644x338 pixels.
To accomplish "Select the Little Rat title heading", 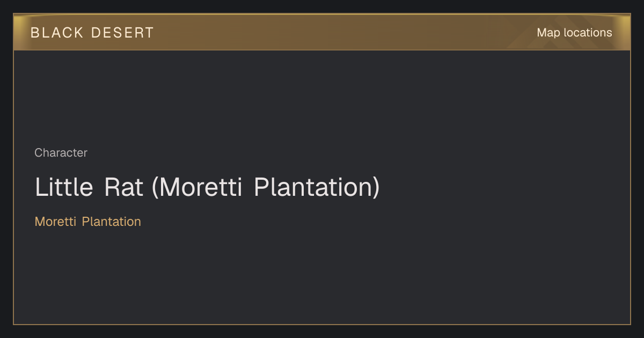I will pyautogui.click(x=207, y=187).
